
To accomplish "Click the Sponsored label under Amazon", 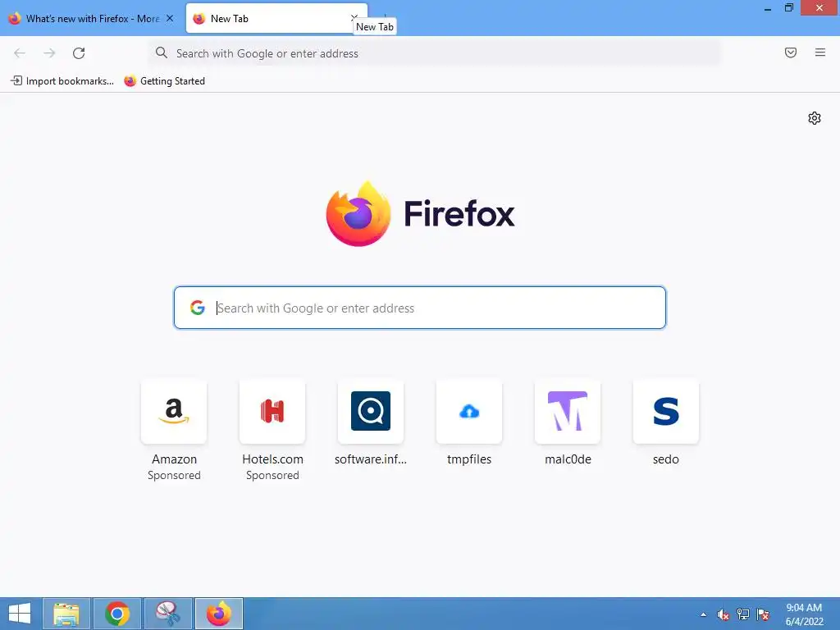I will point(174,475).
